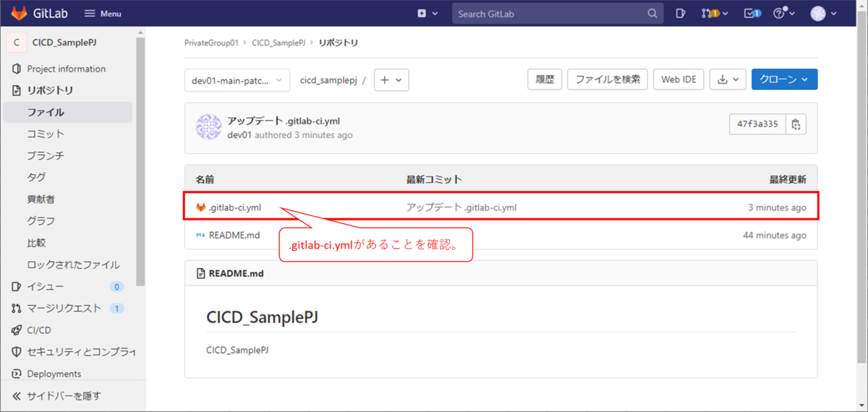Open the add file plus dropdown

(x=392, y=80)
